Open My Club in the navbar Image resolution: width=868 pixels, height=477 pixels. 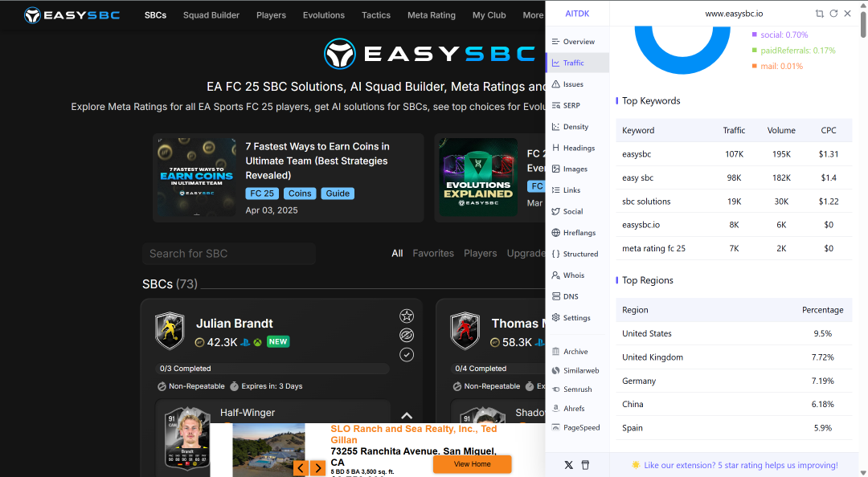click(489, 15)
